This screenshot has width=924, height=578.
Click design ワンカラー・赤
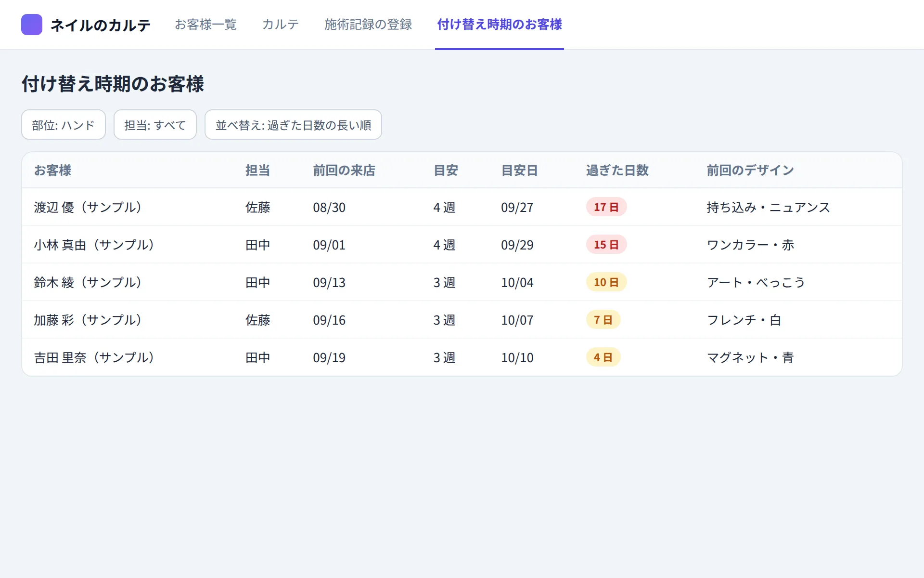750,245
